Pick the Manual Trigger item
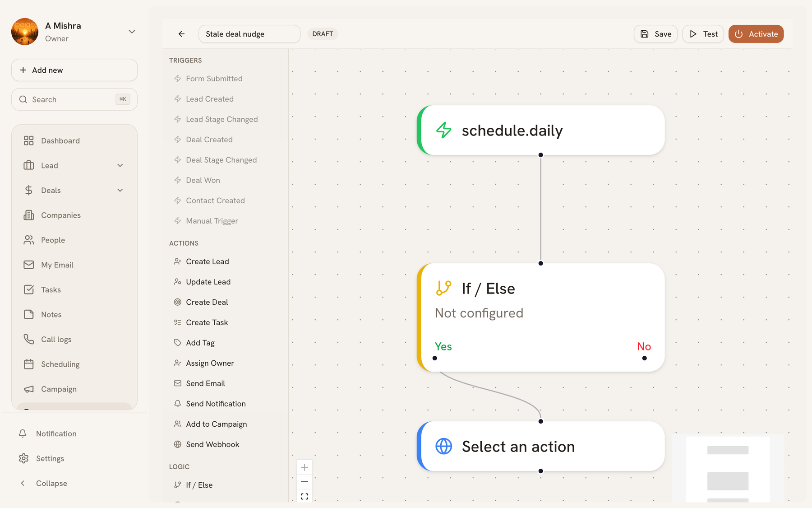The width and height of the screenshot is (812, 508). coord(226,221)
